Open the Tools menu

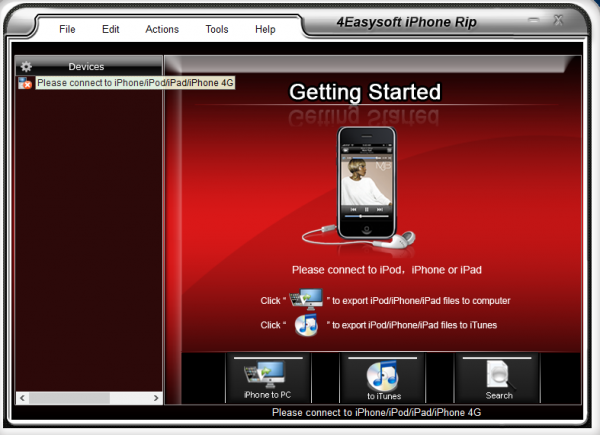(217, 29)
